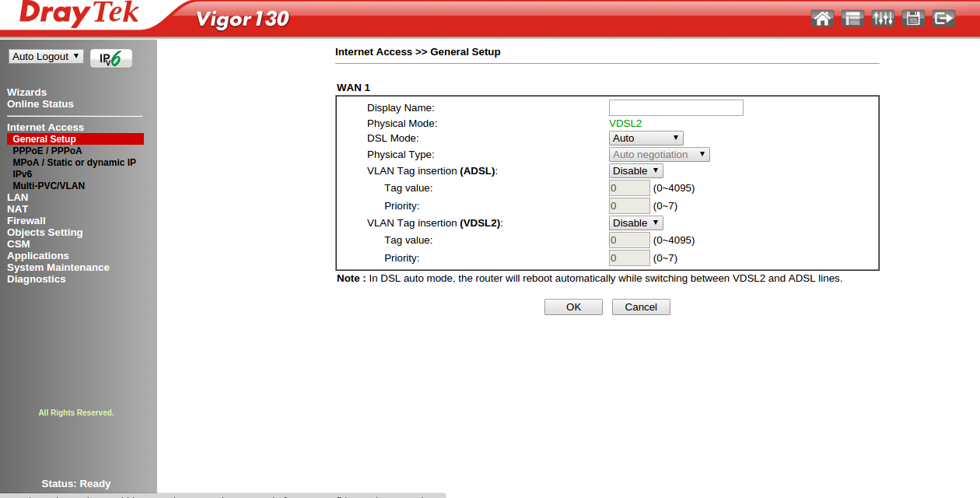Open PPPoE / PPPoA submenu item

pyautogui.click(x=47, y=151)
